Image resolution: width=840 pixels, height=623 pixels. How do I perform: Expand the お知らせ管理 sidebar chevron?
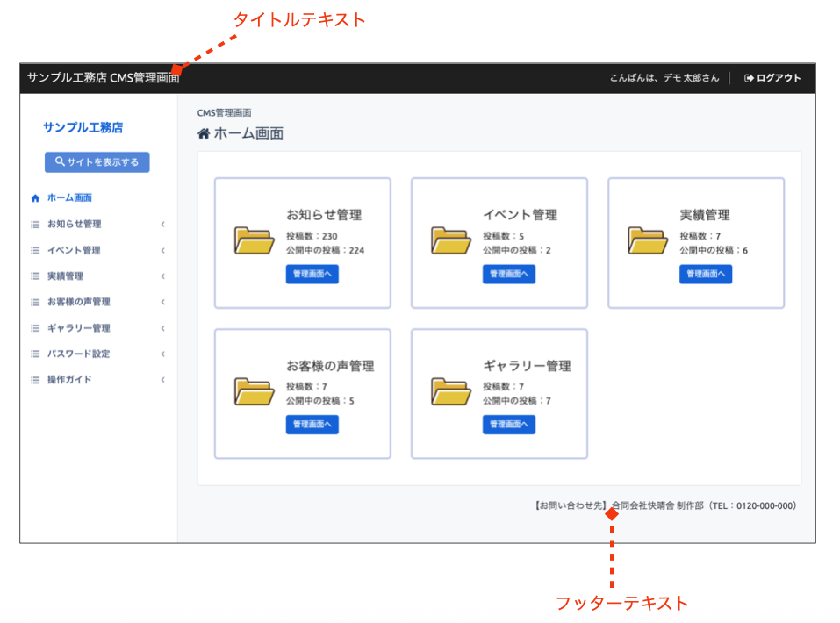click(163, 225)
